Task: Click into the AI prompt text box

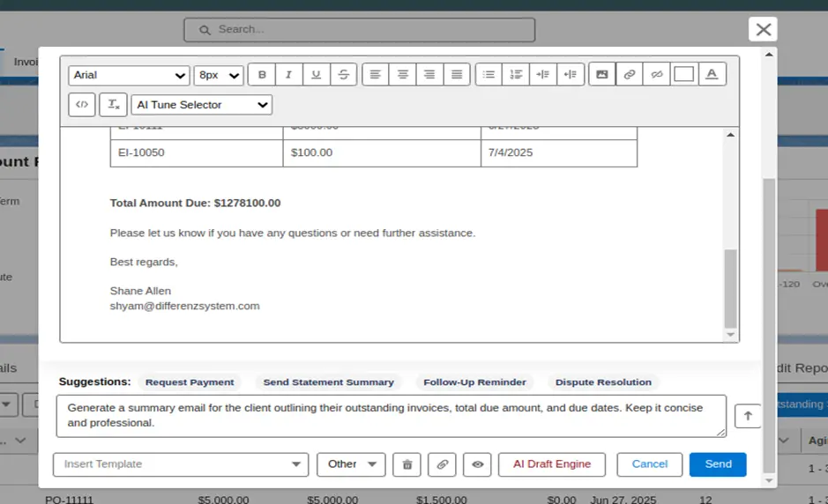Action: coord(392,416)
